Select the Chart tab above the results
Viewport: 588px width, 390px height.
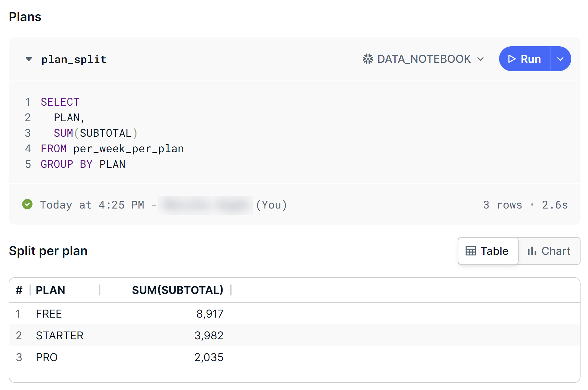click(x=549, y=251)
